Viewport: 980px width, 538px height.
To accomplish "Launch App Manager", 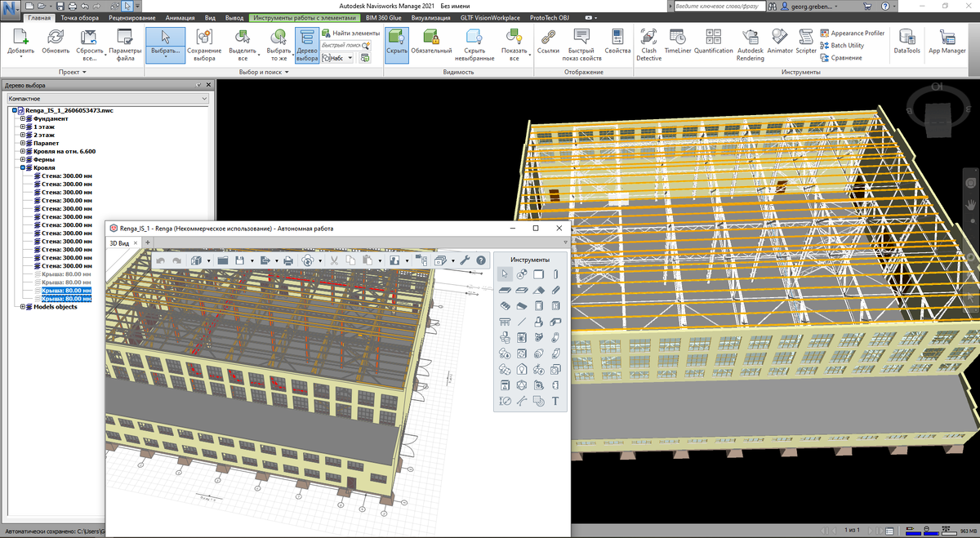I will (x=947, y=41).
